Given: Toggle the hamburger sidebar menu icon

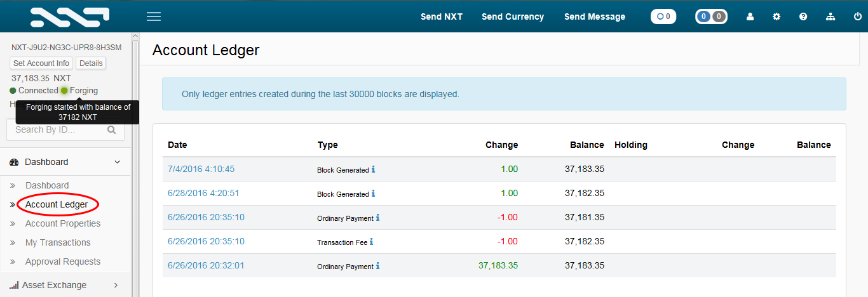Looking at the screenshot, I should (154, 16).
